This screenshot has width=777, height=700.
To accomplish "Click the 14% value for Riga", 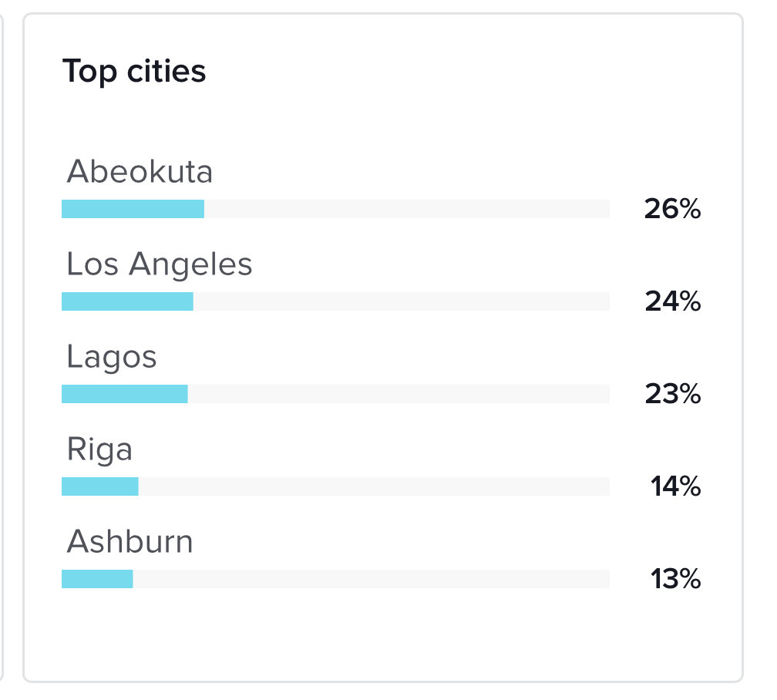I will click(675, 486).
